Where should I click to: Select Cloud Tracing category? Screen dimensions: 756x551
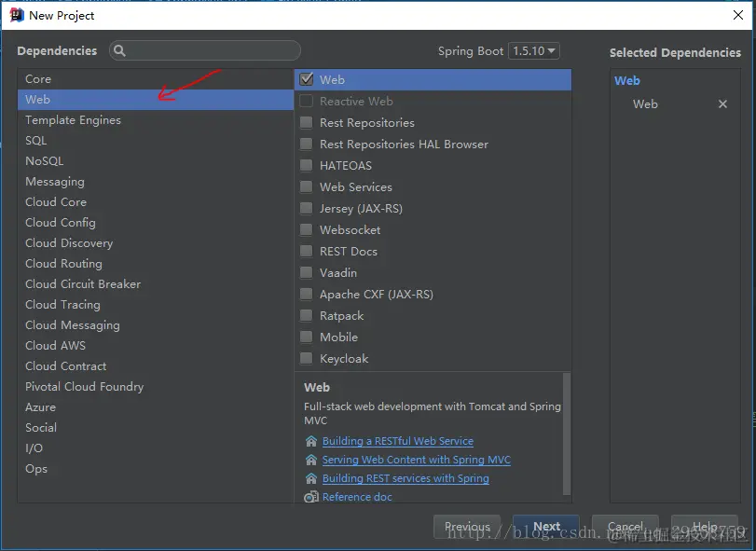coord(156,304)
